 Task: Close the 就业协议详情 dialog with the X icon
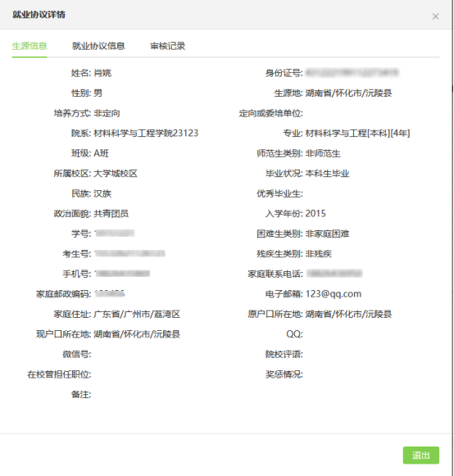pos(435,16)
